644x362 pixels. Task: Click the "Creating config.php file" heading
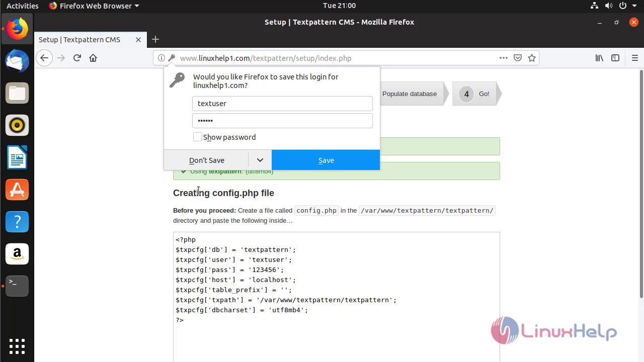coord(223,193)
